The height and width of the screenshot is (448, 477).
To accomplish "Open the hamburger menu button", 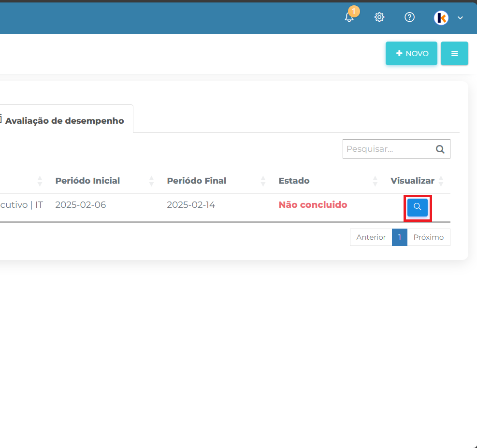I will pyautogui.click(x=454, y=53).
